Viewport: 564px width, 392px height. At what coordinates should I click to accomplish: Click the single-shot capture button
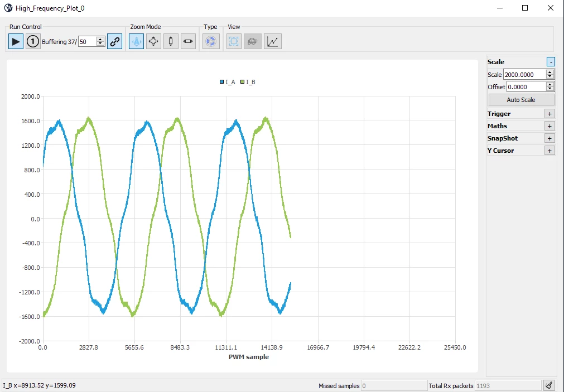pos(33,41)
